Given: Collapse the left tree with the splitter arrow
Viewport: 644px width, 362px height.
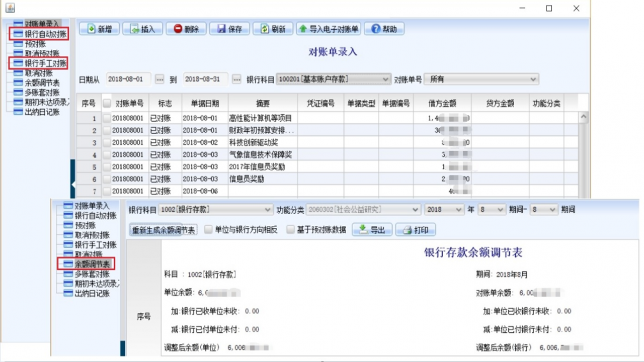Looking at the screenshot, I should pyautogui.click(x=73, y=185).
